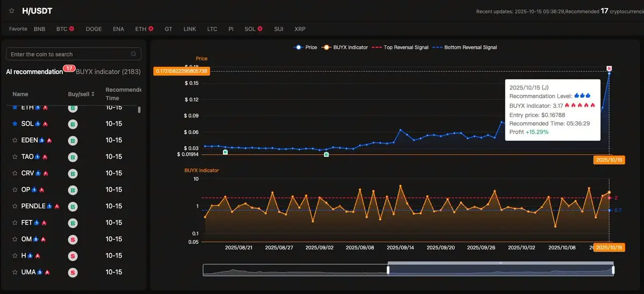Click the red S badge in UMA row

[x=73, y=272]
